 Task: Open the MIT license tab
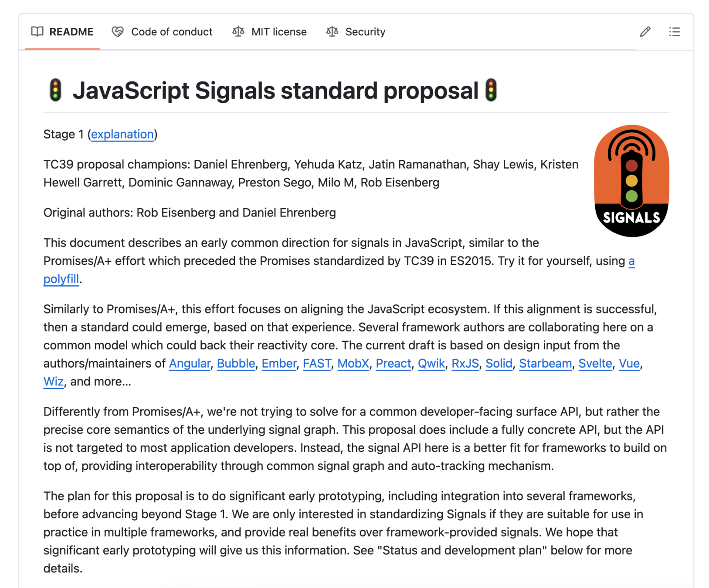(x=269, y=32)
